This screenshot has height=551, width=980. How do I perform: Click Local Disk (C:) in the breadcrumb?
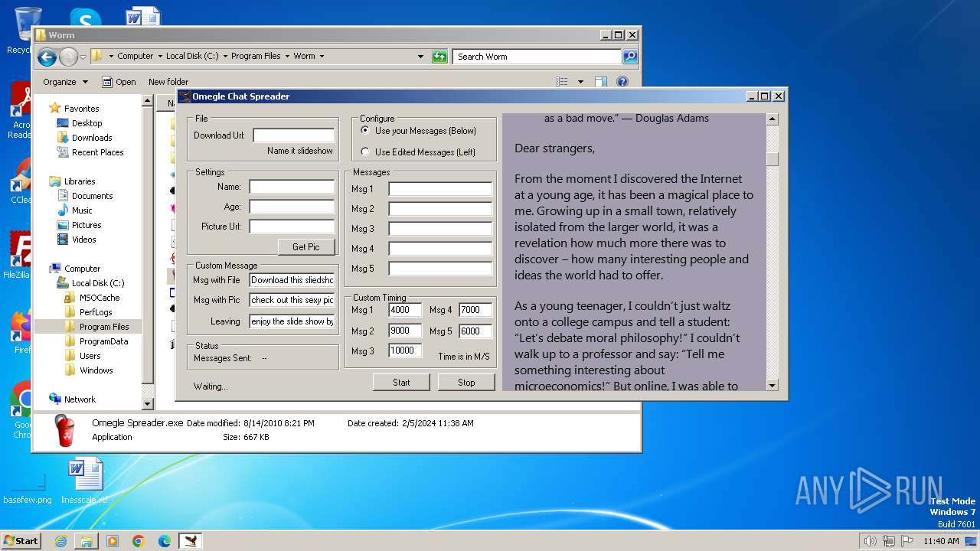coord(192,57)
